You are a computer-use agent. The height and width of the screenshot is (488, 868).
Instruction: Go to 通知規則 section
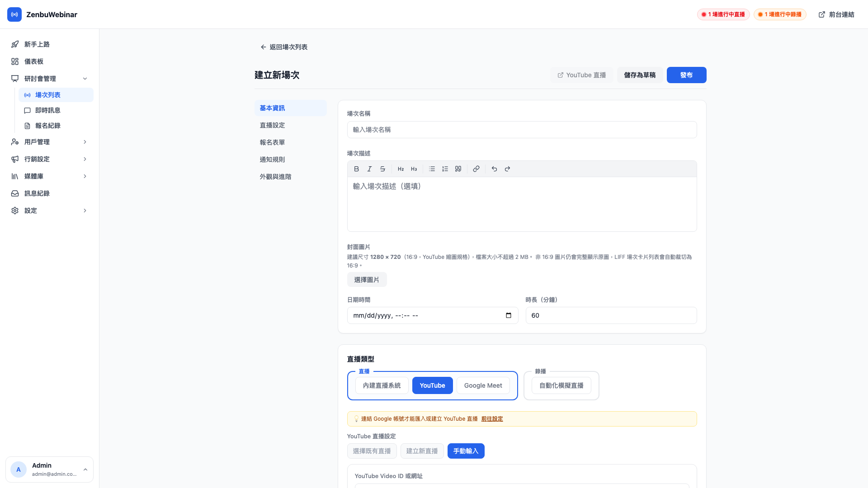point(291,160)
